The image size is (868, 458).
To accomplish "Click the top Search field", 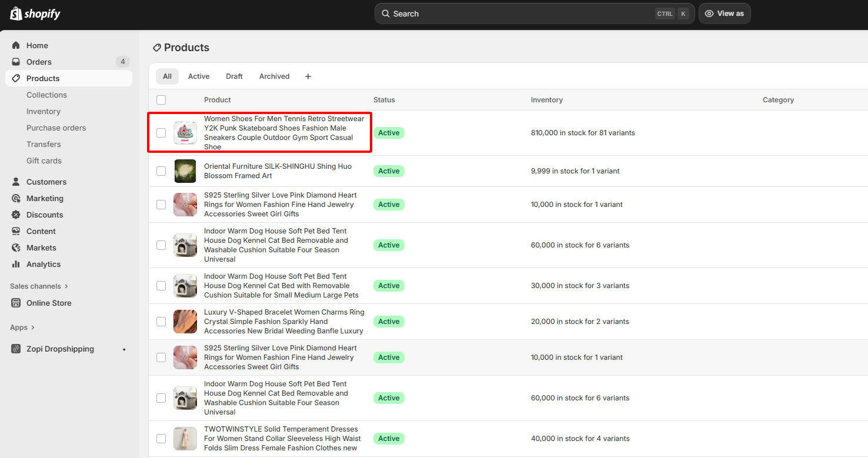I will pos(518,14).
